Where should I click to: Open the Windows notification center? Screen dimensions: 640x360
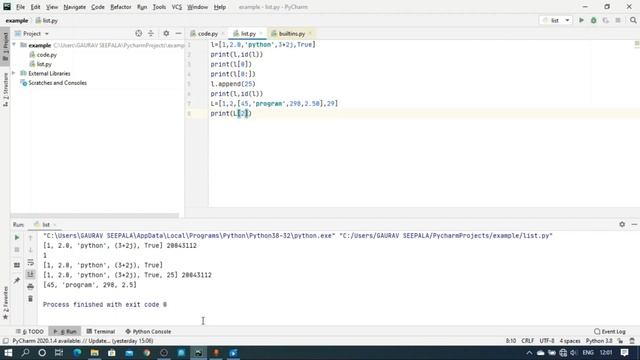click(624, 353)
